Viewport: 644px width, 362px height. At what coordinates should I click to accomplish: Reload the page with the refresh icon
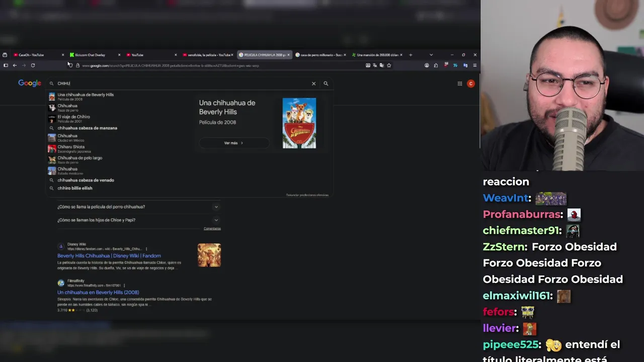pyautogui.click(x=33, y=65)
